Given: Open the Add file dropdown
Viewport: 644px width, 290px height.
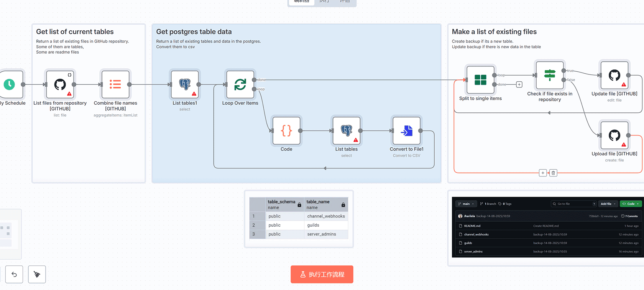Looking at the screenshot, I should [608, 204].
